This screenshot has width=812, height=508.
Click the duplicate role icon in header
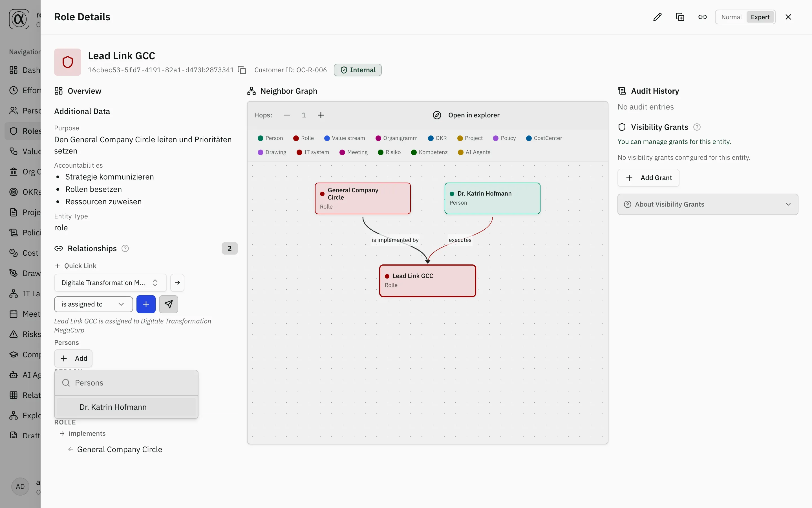(x=680, y=17)
